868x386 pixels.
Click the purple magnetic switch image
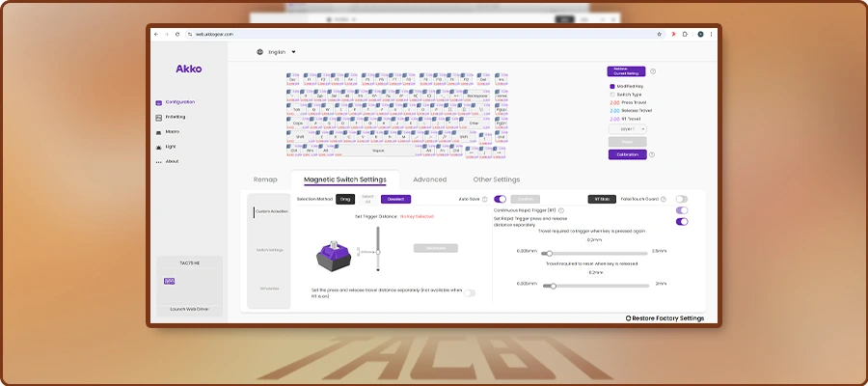point(334,256)
